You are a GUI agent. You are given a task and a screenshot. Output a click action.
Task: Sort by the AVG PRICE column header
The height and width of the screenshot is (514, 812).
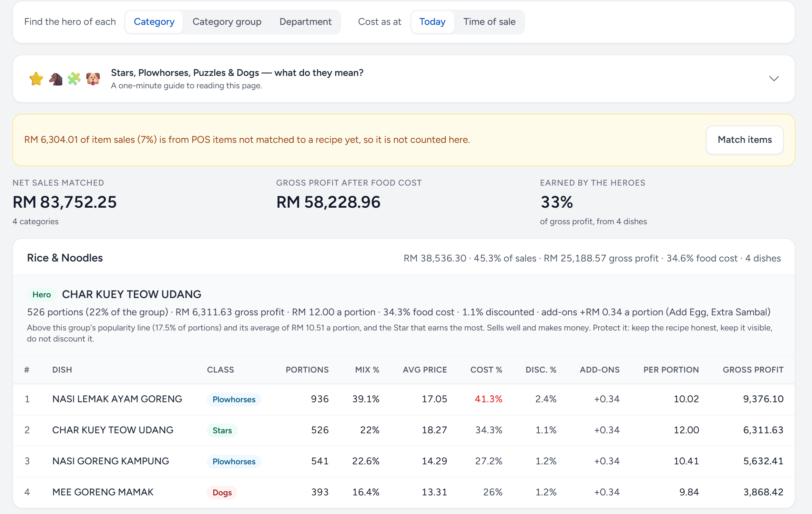(x=425, y=370)
